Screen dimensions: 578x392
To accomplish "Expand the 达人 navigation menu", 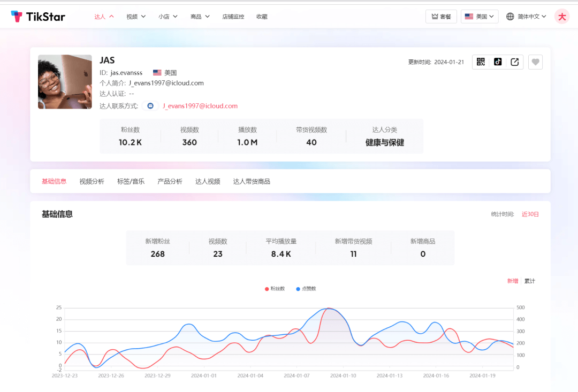I will (104, 17).
